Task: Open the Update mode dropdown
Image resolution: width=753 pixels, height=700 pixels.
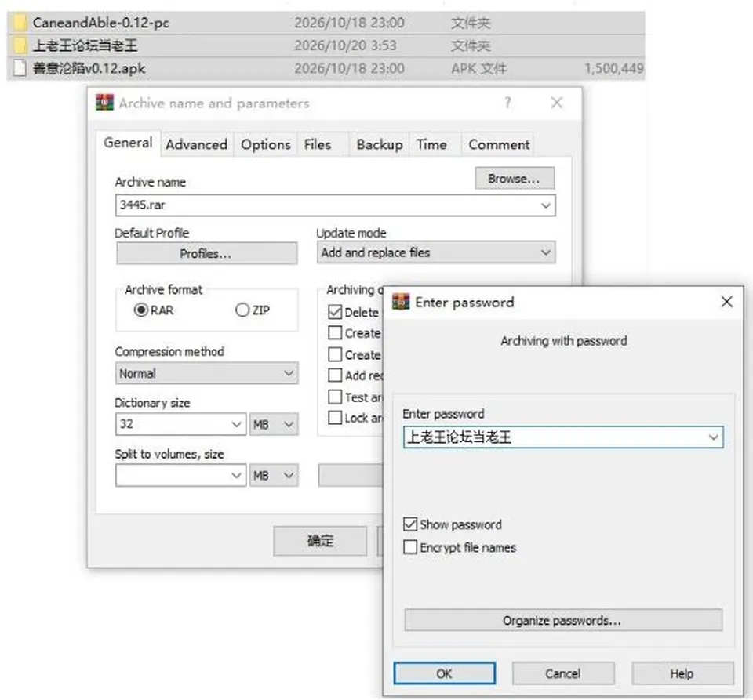Action: 546,253
